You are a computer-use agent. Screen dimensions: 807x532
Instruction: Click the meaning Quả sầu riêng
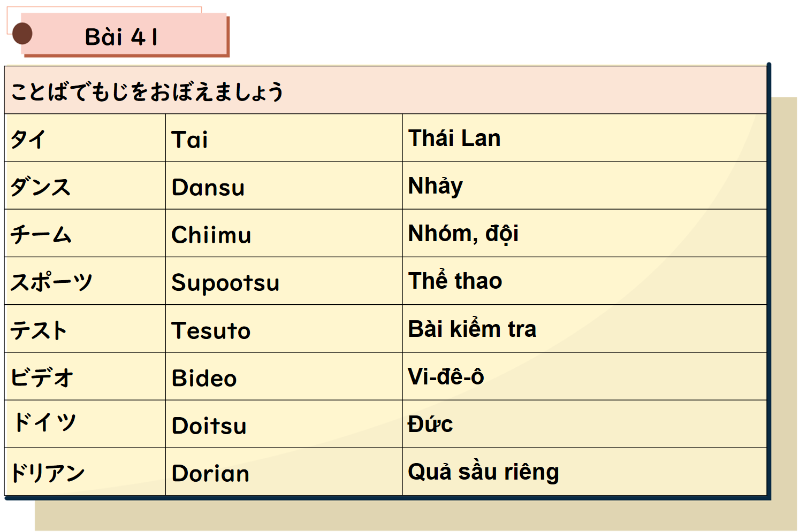[x=483, y=472]
